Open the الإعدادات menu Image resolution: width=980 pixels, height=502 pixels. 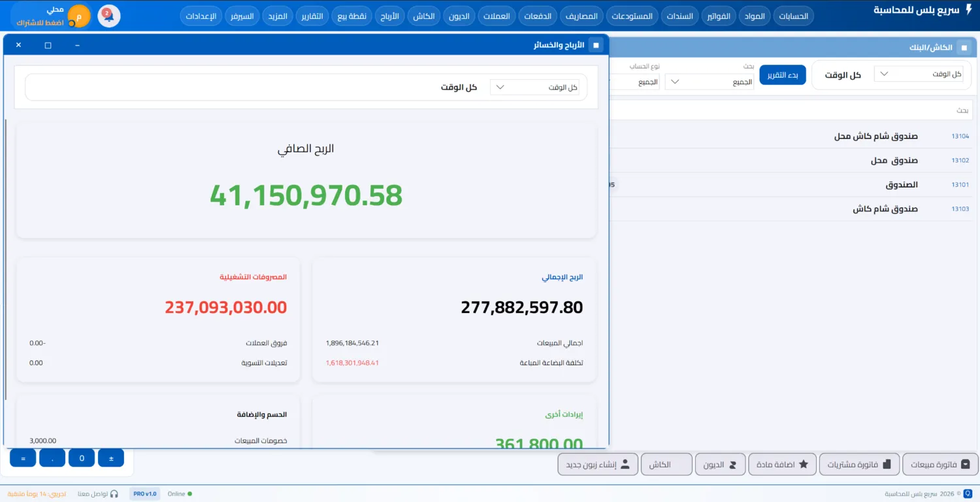point(201,16)
